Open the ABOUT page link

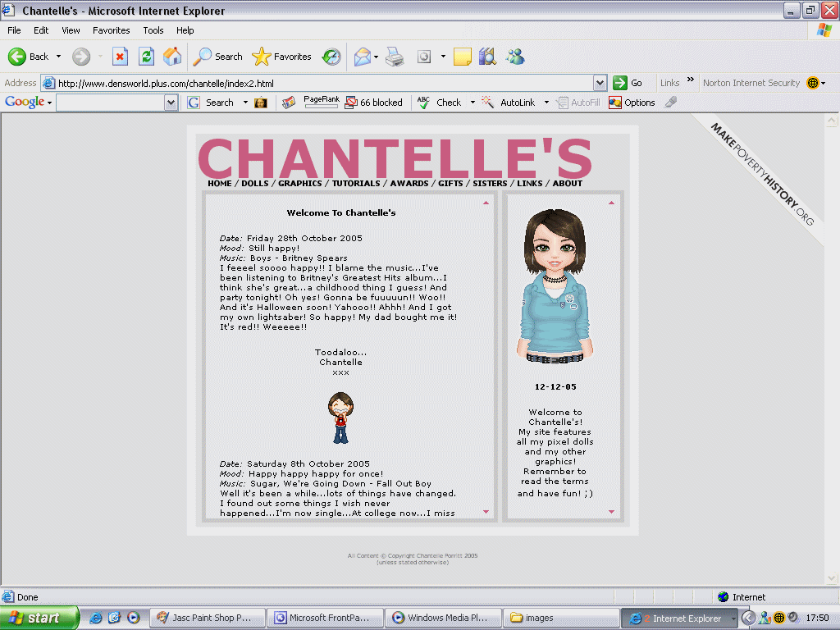568,183
